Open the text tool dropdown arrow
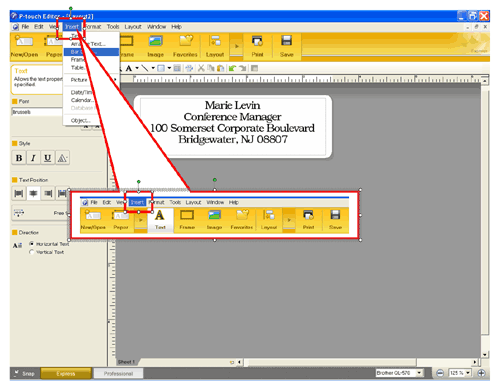 coord(137,69)
